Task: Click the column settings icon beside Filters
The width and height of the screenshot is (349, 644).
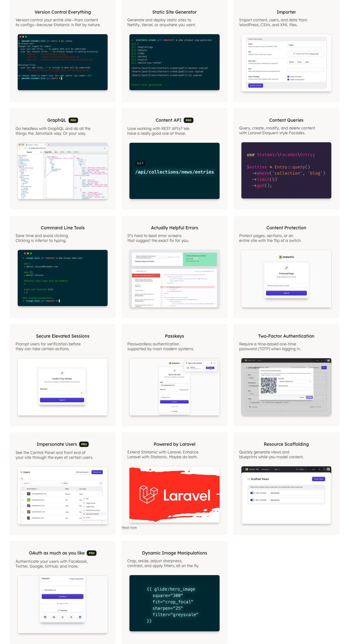Action: pyautogui.click(x=101, y=483)
